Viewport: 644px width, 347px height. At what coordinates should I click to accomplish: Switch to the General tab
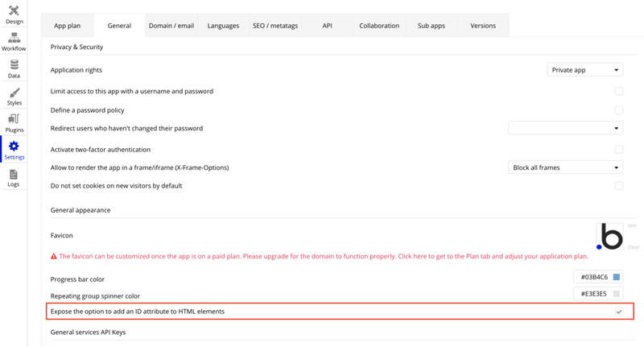point(119,26)
